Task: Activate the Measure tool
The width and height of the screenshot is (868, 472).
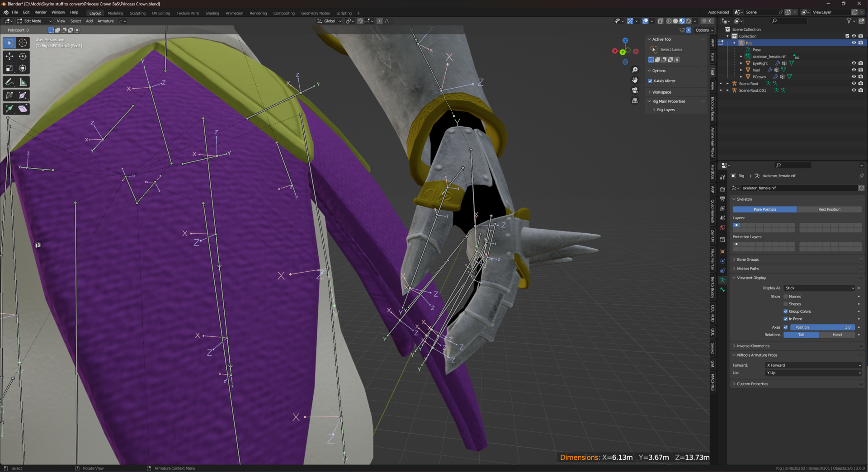Action: (x=23, y=82)
